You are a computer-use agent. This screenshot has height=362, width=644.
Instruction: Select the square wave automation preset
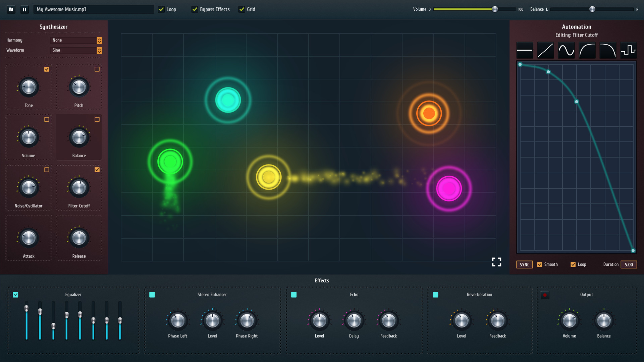pyautogui.click(x=629, y=50)
